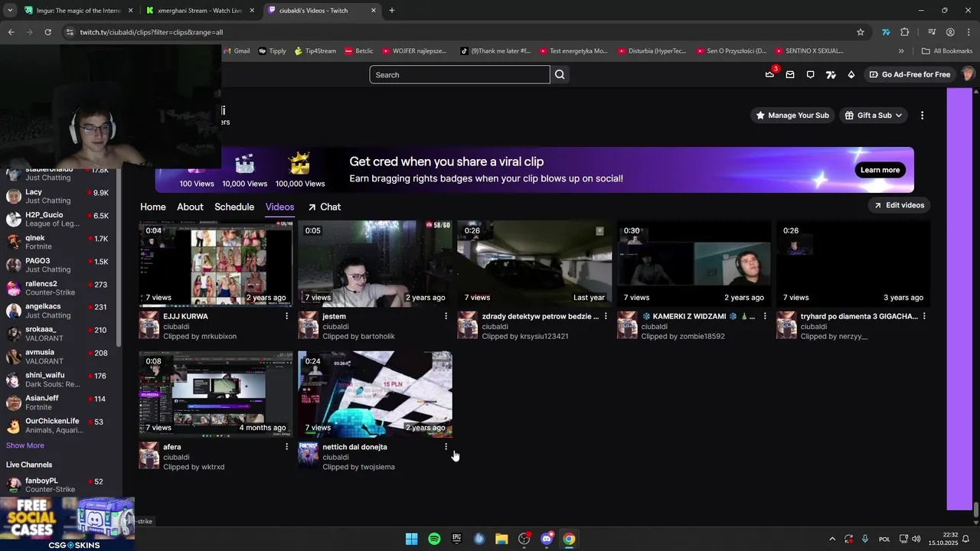Open a new browser tab
The width and height of the screenshot is (980, 551).
tap(392, 11)
